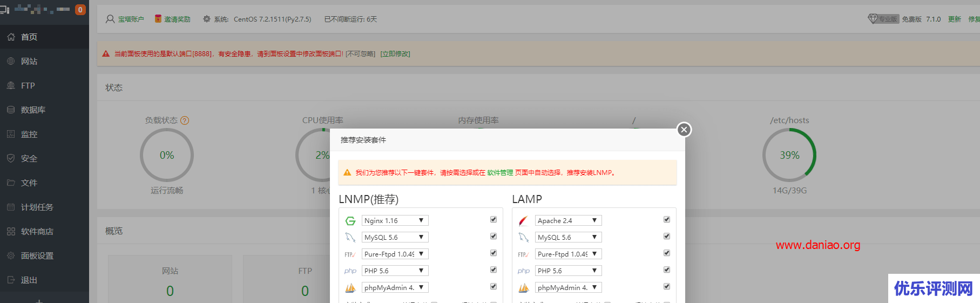980x303 pixels.
Task: Open the LNMP Pure-Ftpd version dropdown
Action: tap(395, 254)
